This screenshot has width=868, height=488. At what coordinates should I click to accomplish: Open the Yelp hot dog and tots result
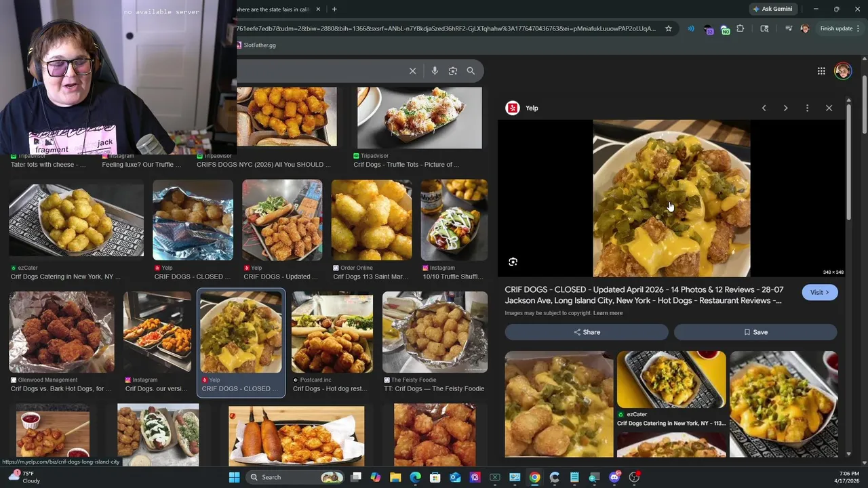pos(282,220)
